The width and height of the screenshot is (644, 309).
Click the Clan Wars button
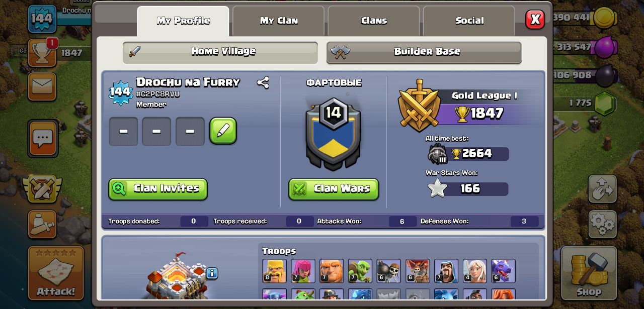334,189
